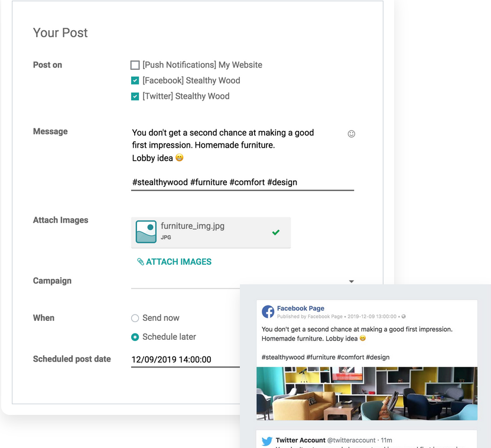Click the green checkmark on attached image
This screenshot has width=491, height=448.
(275, 232)
